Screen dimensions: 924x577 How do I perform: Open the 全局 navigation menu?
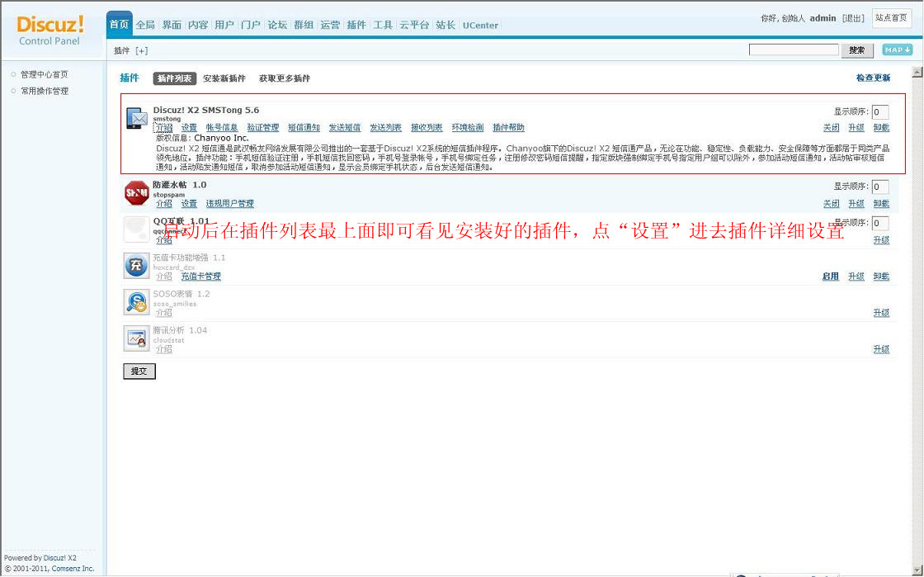click(145, 25)
